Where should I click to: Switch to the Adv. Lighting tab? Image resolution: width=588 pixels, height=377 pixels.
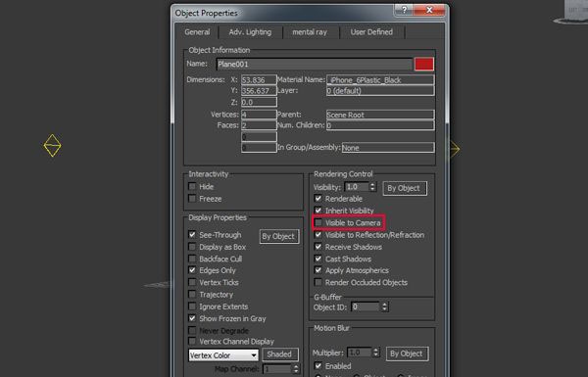250,32
